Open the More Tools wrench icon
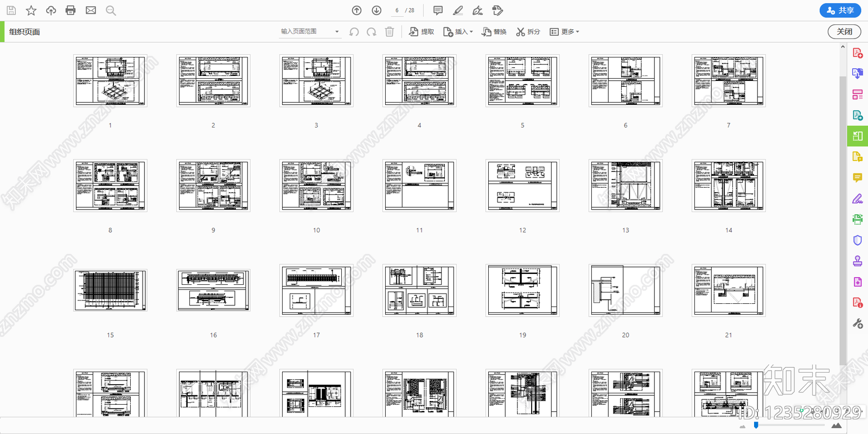The height and width of the screenshot is (434, 868). coord(858,323)
